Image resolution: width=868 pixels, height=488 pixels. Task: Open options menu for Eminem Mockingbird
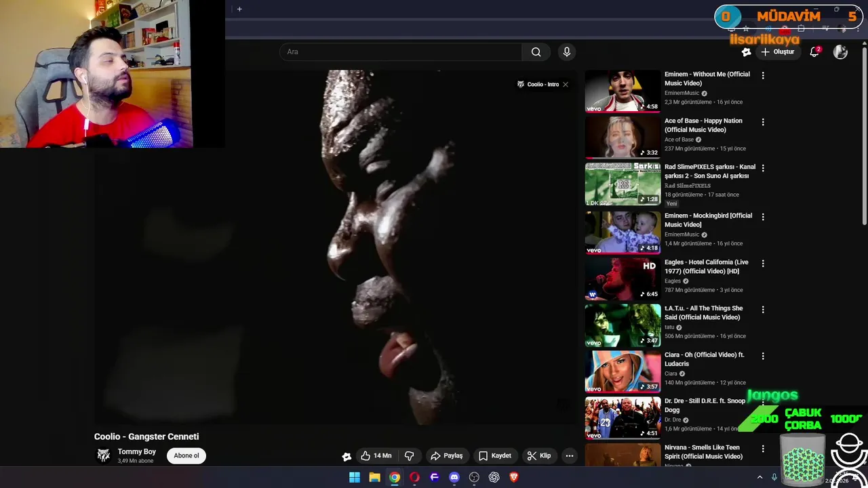tap(763, 217)
